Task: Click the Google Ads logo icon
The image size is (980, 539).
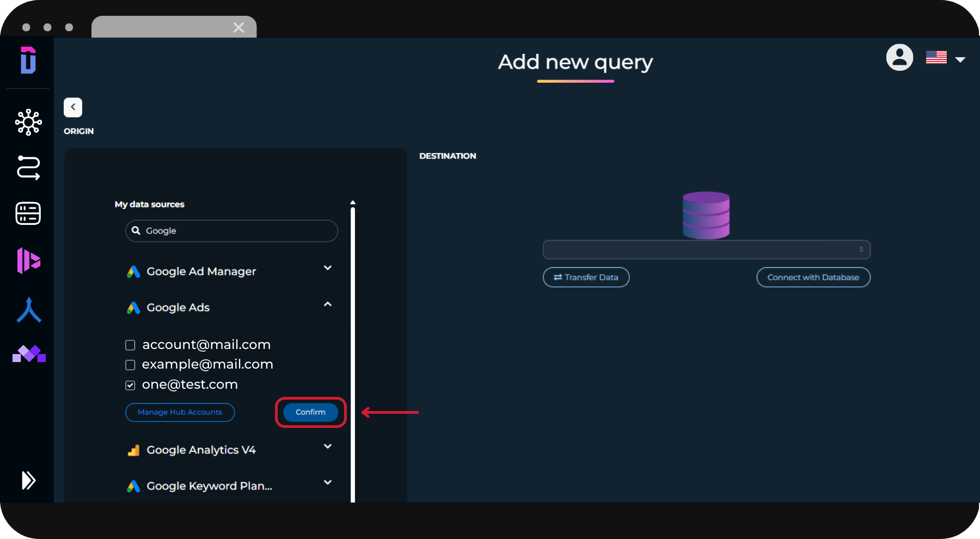Action: pyautogui.click(x=133, y=308)
